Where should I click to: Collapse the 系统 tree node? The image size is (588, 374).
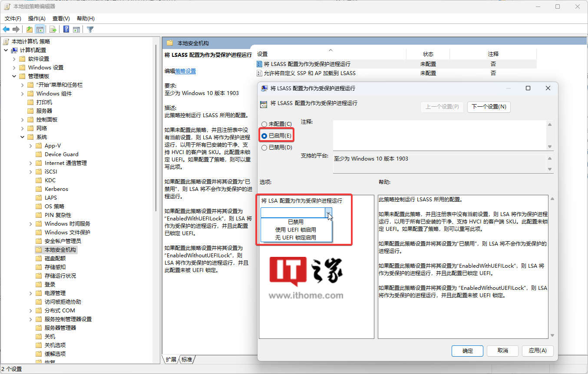[22, 137]
